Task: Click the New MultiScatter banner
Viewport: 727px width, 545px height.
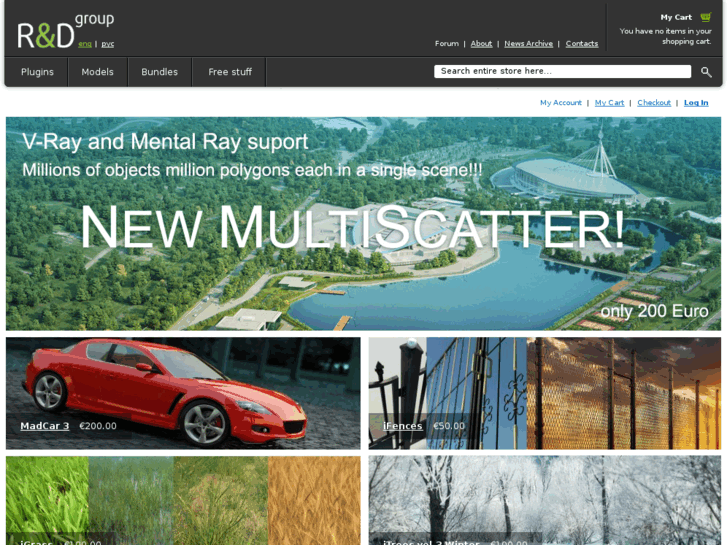Action: click(x=364, y=224)
